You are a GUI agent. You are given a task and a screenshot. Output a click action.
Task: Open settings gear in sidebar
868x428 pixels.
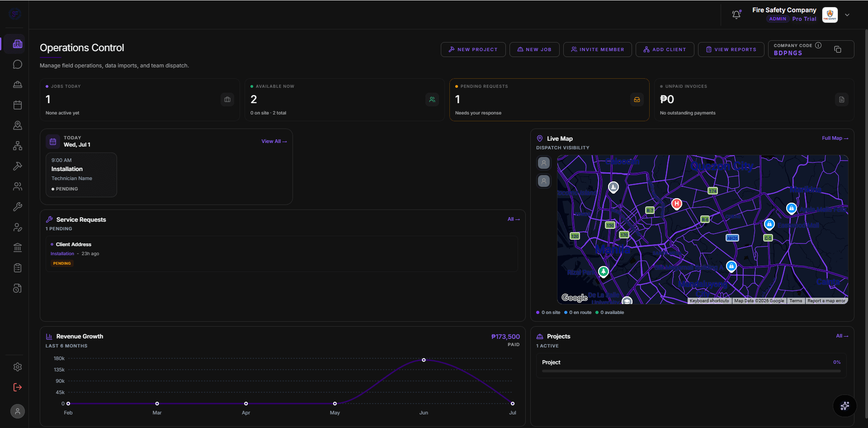click(x=18, y=367)
